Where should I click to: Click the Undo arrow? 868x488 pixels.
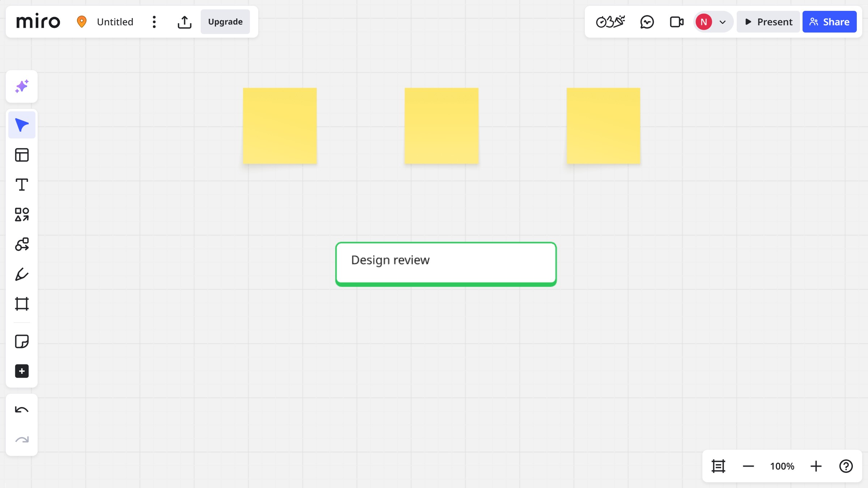coord(22,410)
